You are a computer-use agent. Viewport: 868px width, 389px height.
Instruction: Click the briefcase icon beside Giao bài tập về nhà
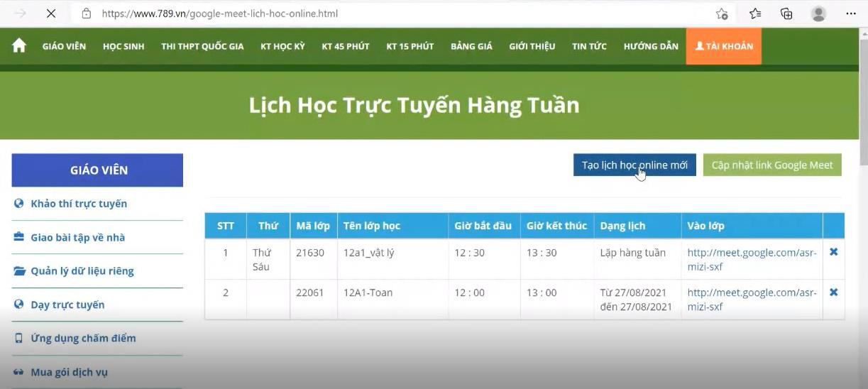19,237
